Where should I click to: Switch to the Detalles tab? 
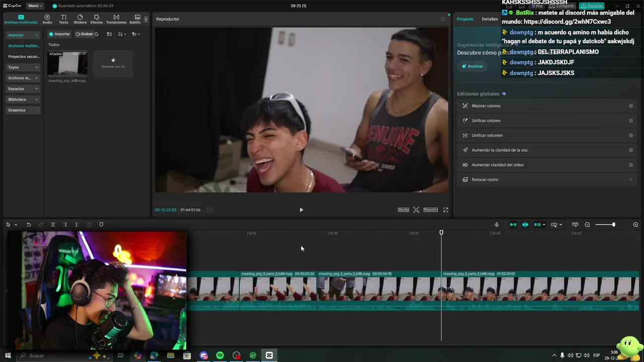(490, 19)
